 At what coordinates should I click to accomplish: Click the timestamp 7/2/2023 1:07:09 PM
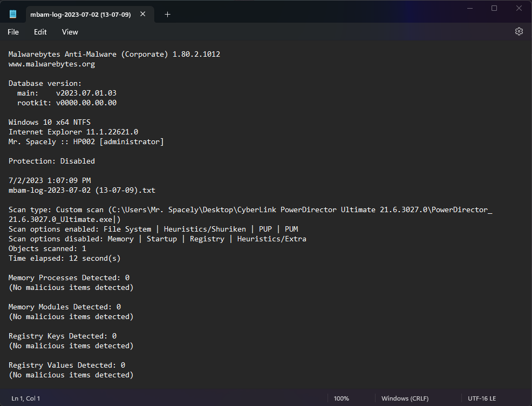click(50, 181)
